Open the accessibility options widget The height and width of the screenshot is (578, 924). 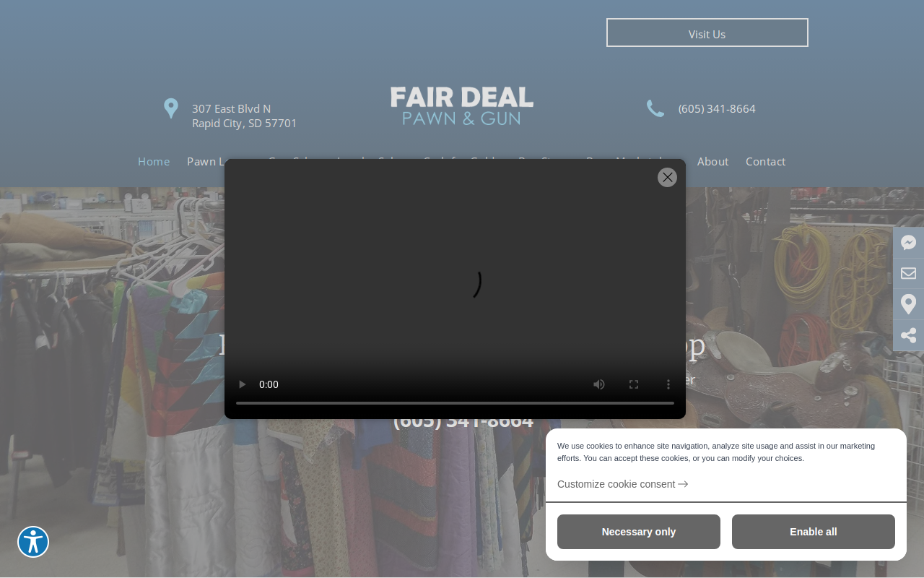click(33, 542)
